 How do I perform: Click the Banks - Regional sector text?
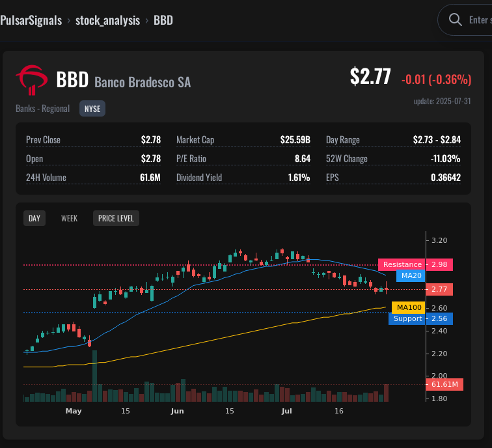coord(43,109)
